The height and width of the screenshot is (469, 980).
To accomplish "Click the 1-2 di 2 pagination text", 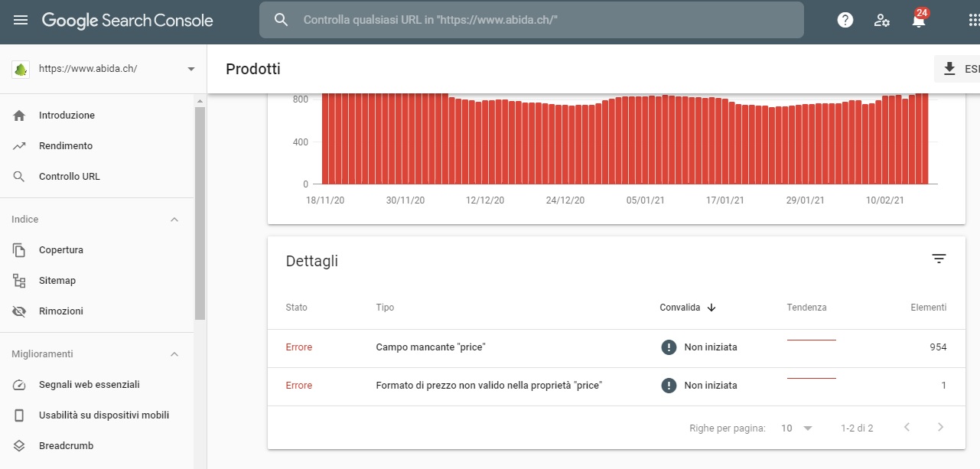I will 857,428.
